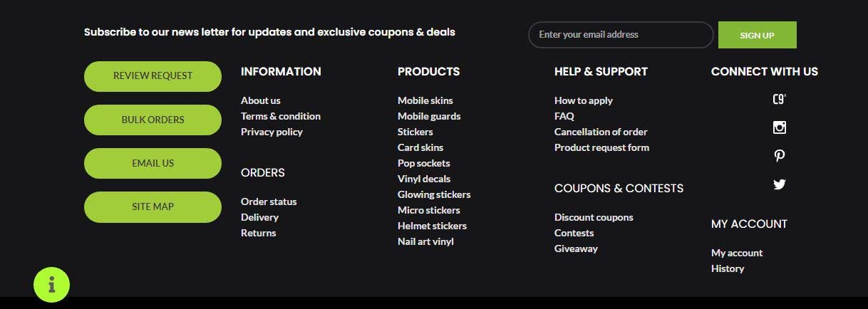The height and width of the screenshot is (309, 868).
Task: Open My account link
Action: click(737, 253)
